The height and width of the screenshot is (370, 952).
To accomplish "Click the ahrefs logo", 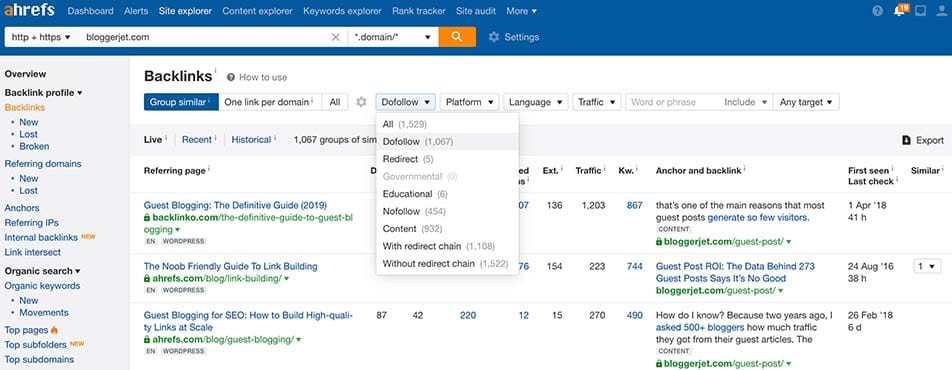I will (29, 10).
